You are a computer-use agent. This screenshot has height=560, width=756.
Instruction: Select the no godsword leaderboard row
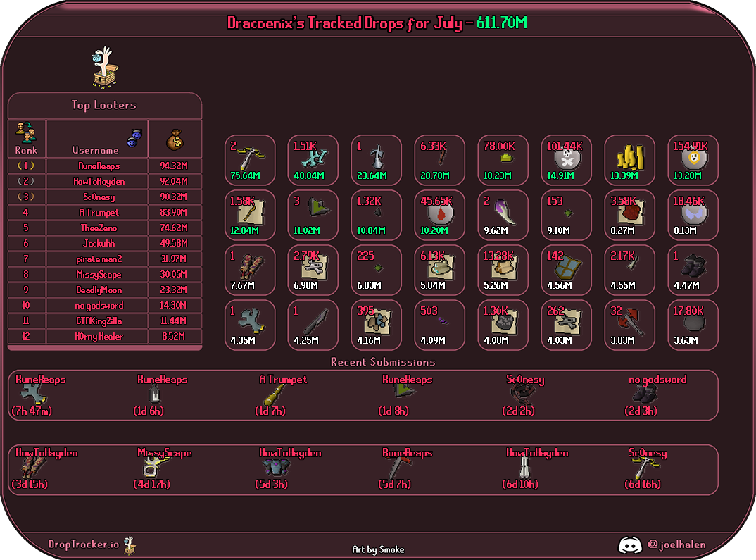tap(105, 305)
